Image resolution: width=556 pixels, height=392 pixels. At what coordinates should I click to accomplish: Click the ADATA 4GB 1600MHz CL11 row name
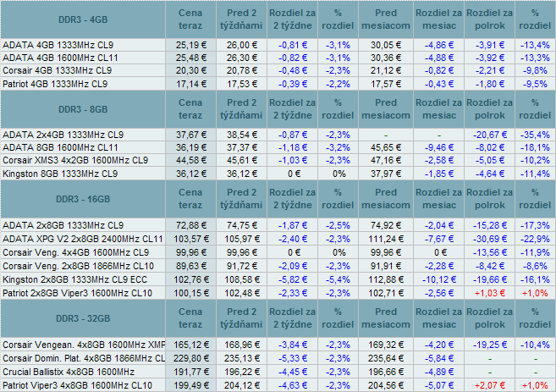tap(60, 58)
